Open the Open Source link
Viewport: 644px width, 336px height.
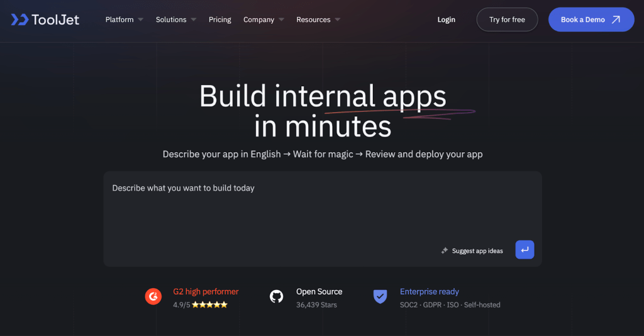tap(319, 291)
